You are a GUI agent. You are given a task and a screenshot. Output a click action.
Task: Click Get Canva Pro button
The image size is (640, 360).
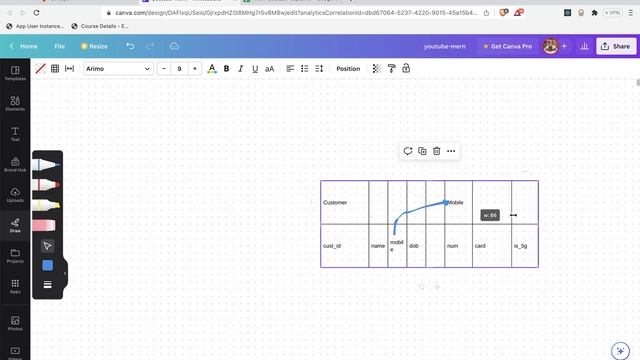(508, 46)
